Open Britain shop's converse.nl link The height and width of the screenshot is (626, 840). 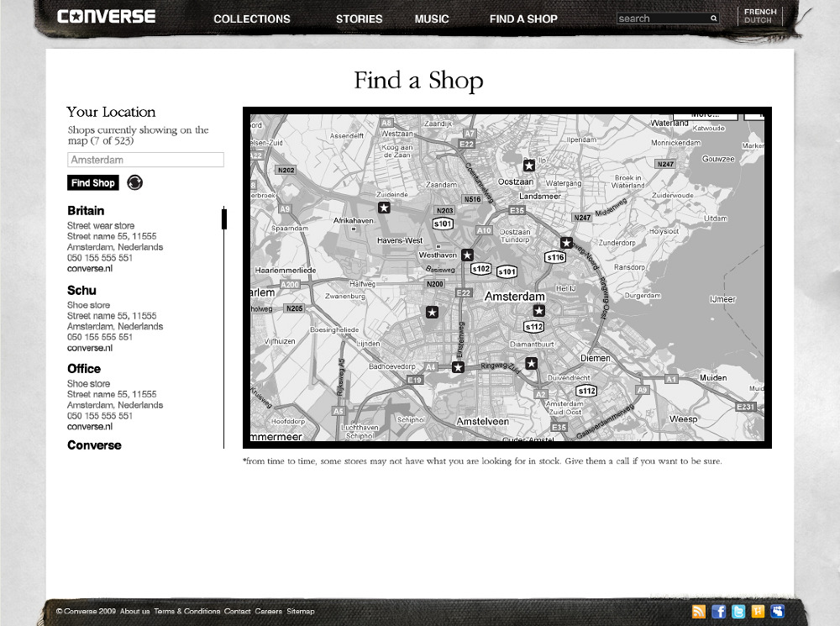[90, 269]
